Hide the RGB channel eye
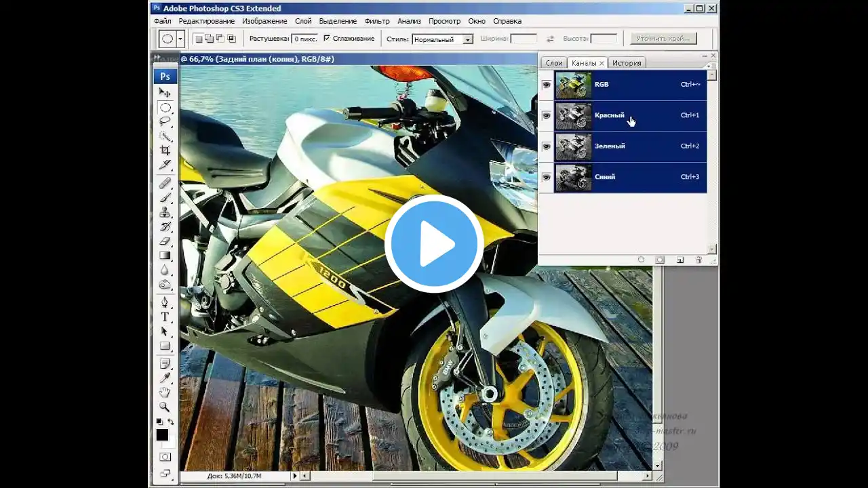Image resolution: width=868 pixels, height=488 pixels. tap(547, 85)
